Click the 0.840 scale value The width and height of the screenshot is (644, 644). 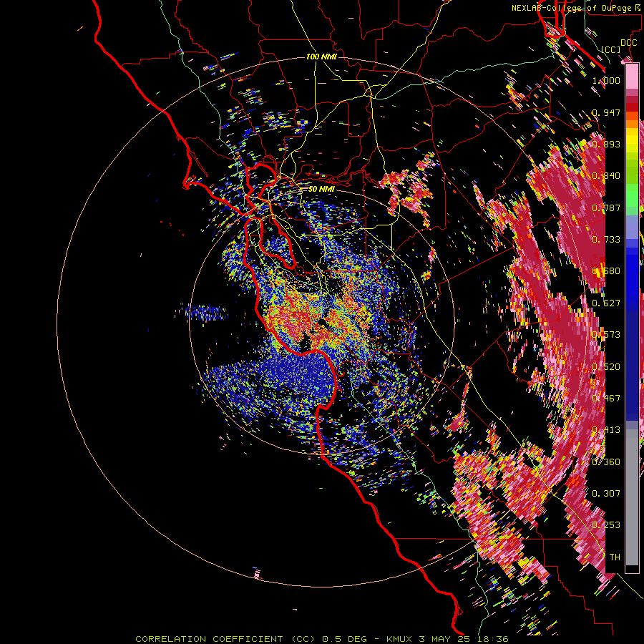point(606,176)
